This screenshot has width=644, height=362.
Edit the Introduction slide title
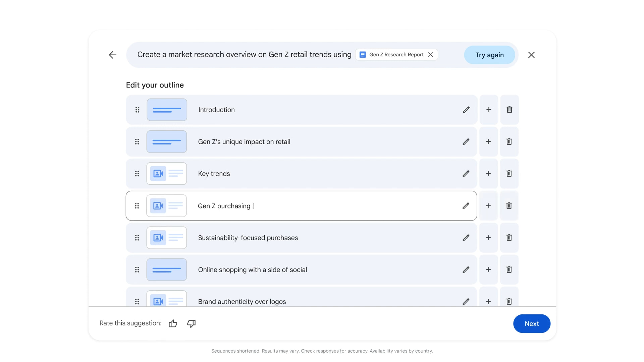coord(466,110)
